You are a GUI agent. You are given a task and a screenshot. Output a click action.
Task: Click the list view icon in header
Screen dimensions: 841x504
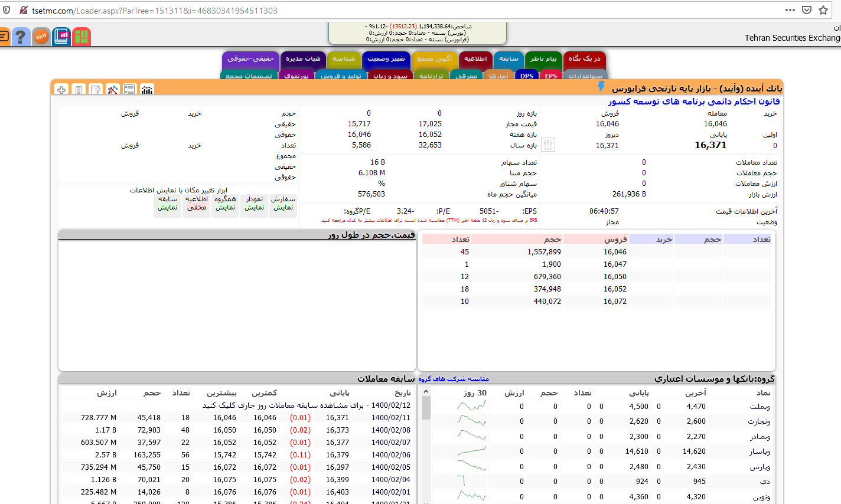coord(129,89)
